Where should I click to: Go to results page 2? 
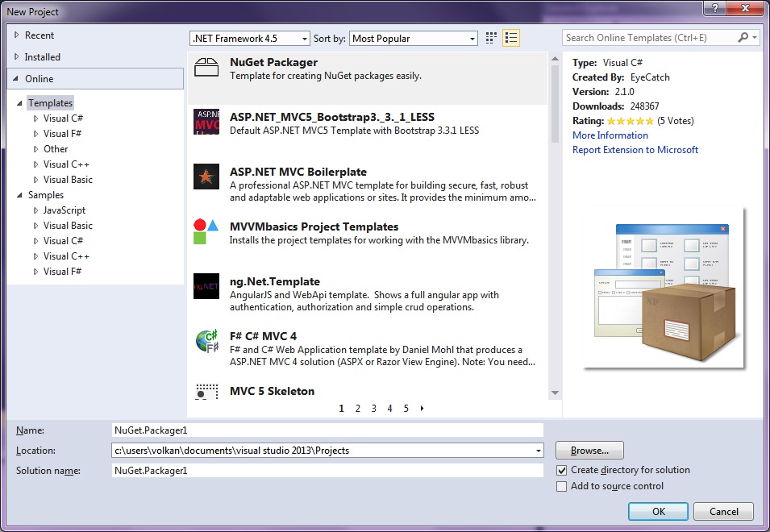point(357,409)
